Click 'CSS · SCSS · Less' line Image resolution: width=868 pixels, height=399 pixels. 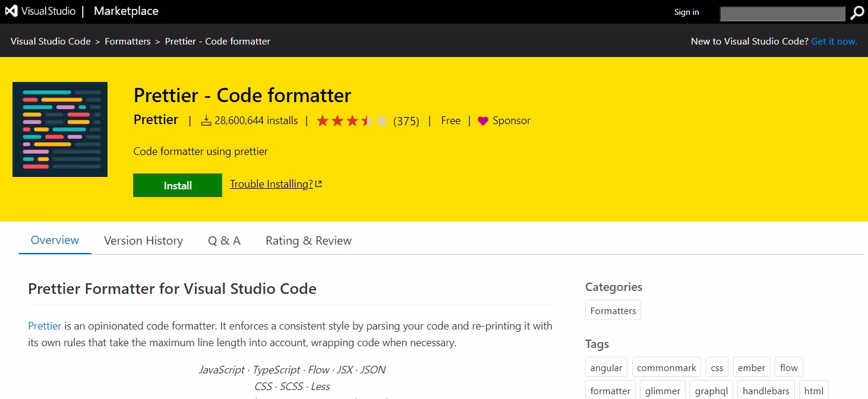(x=292, y=387)
